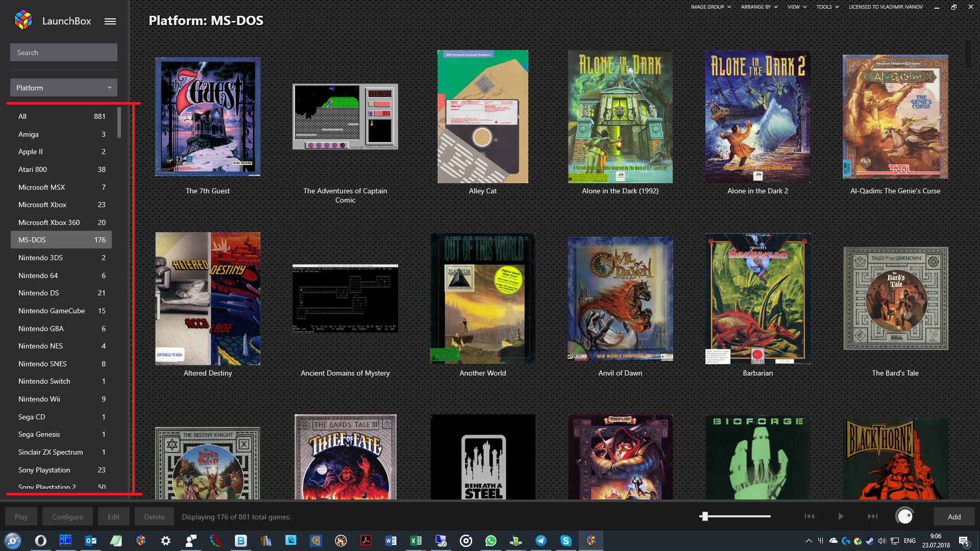
Task: Select the Microsoft MSX platform
Action: 61,187
